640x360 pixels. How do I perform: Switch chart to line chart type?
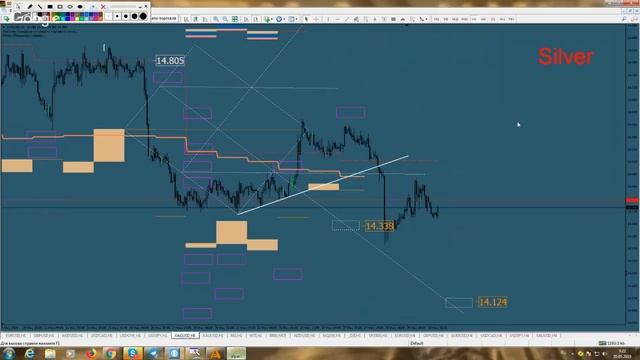[205, 19]
